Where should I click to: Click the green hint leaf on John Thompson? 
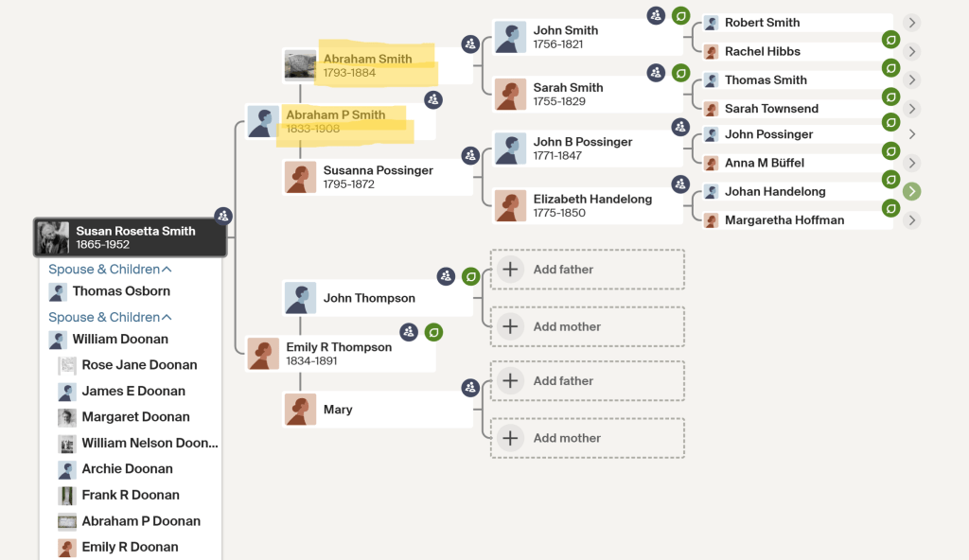click(470, 276)
